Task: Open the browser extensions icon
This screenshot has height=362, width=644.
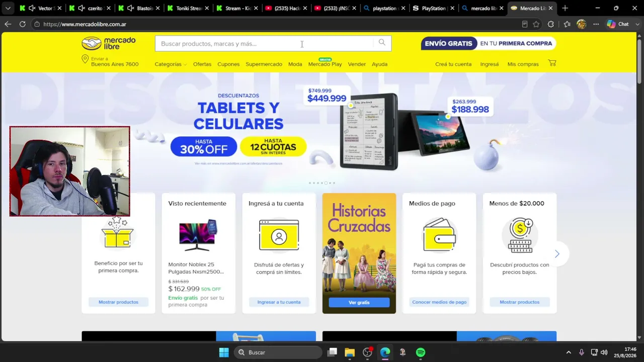Action: point(551,24)
